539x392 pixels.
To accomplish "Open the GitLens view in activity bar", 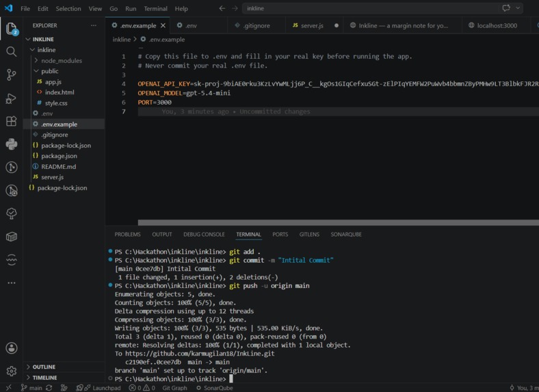I will [12, 168].
